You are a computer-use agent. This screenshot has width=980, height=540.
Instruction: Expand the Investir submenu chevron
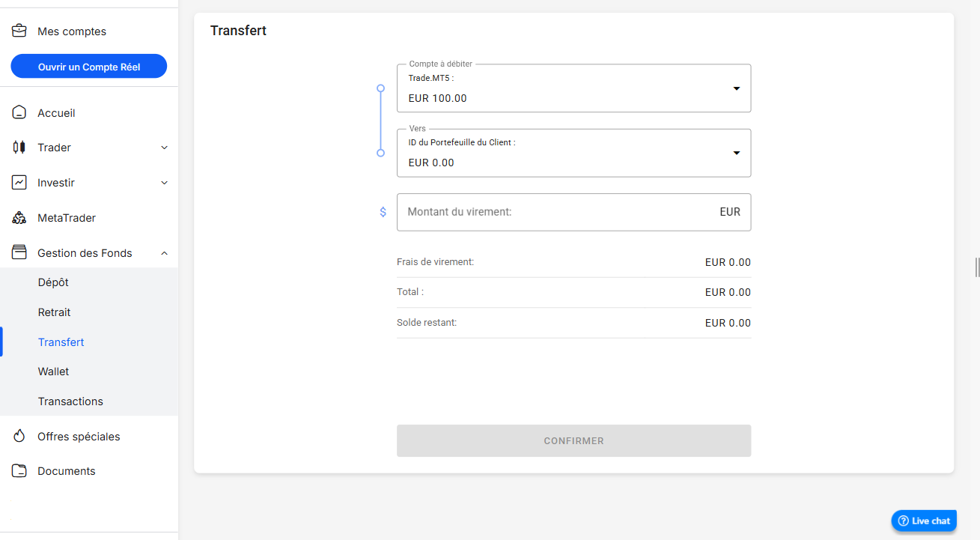click(165, 183)
